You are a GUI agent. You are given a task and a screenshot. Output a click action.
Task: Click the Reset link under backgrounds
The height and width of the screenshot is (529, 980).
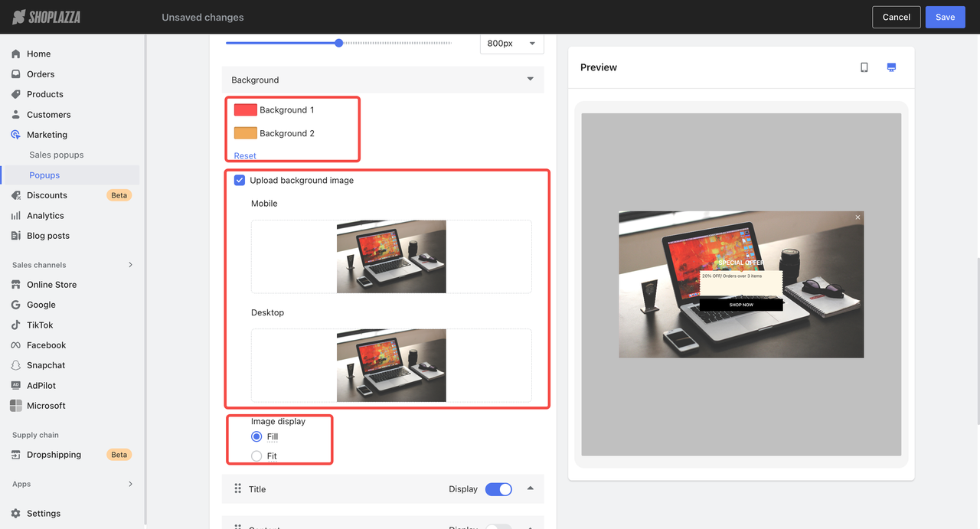tap(245, 155)
